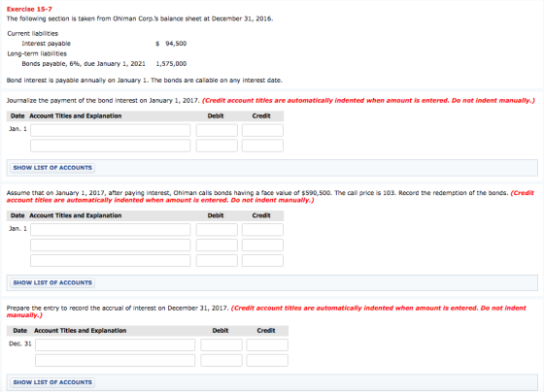Click first account title field for interest payment
544x392 pixels.
(111, 130)
